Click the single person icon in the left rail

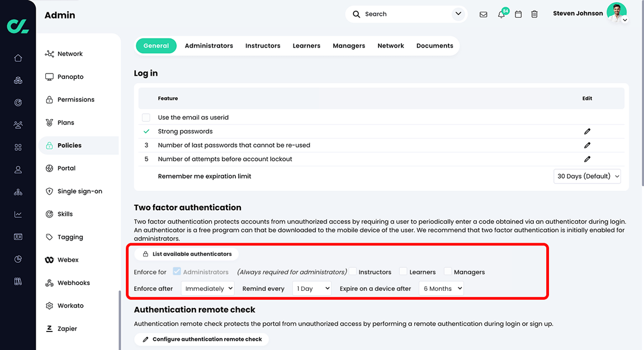point(18,169)
